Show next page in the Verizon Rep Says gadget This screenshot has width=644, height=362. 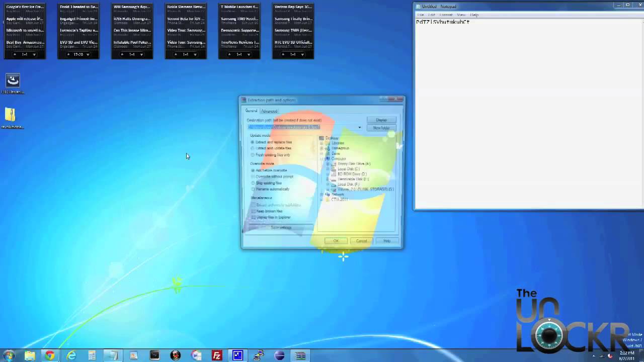[302, 54]
